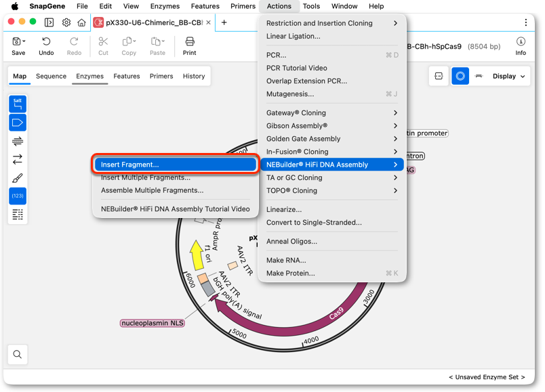Open the magnifier search icon
Screen dimensions: 545x392
tap(18, 354)
